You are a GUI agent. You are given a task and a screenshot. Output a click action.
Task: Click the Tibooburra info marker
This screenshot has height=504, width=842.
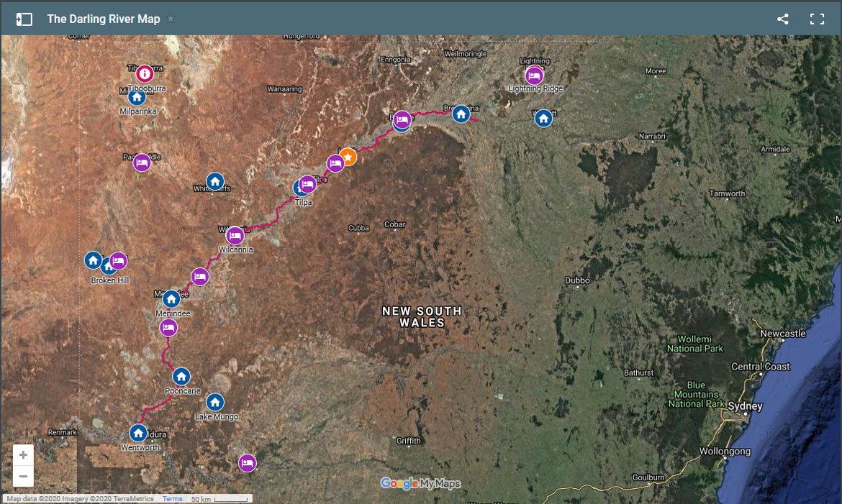click(x=145, y=73)
